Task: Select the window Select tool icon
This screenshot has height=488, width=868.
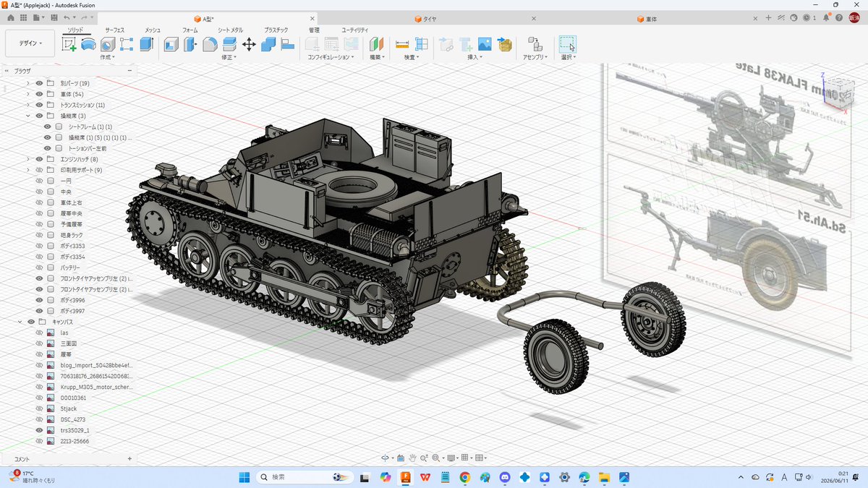Action: pyautogui.click(x=568, y=44)
